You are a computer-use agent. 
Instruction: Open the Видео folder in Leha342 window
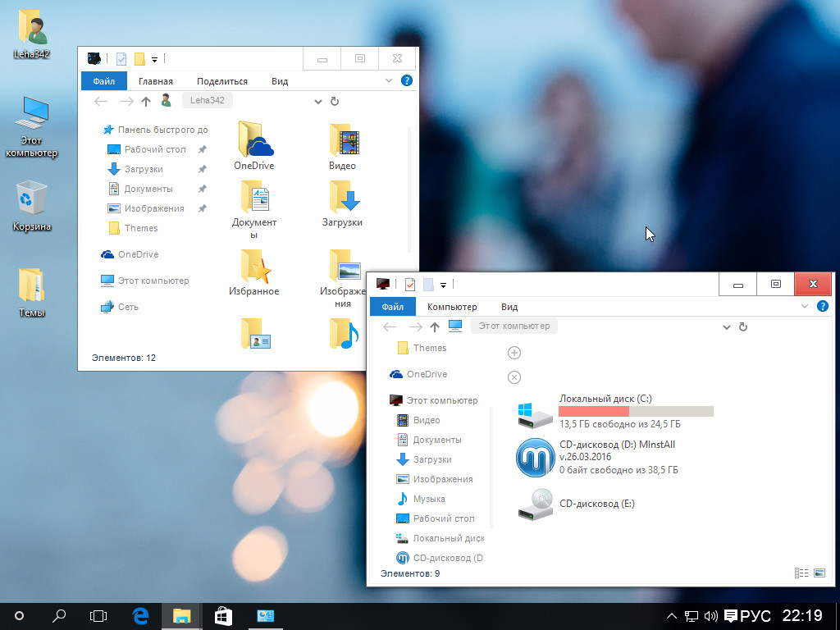coord(343,147)
